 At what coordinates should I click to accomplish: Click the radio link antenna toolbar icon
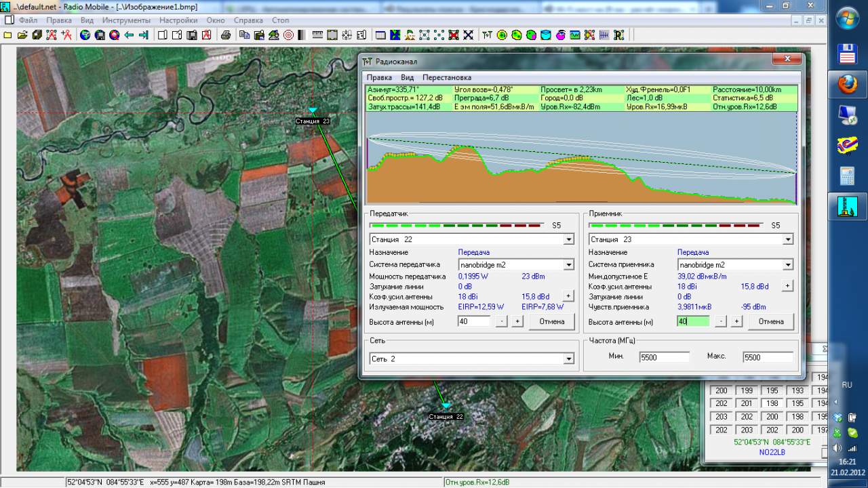coord(487,35)
